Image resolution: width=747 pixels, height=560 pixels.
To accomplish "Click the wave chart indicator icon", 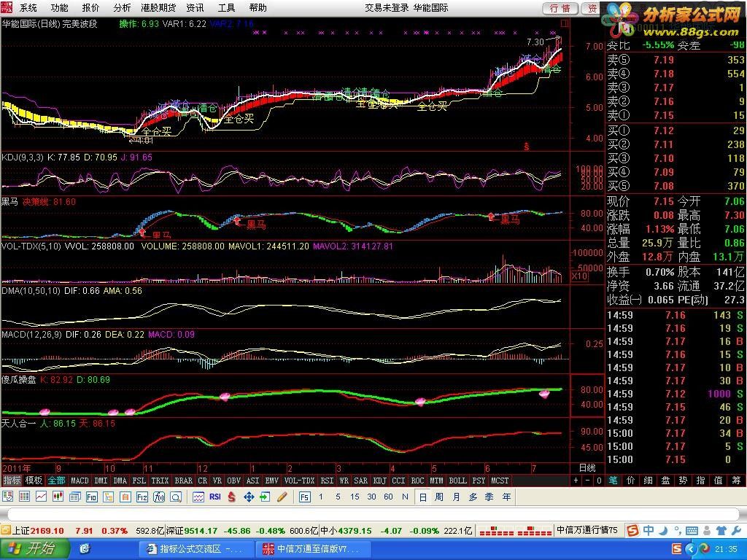I will pos(198,497).
